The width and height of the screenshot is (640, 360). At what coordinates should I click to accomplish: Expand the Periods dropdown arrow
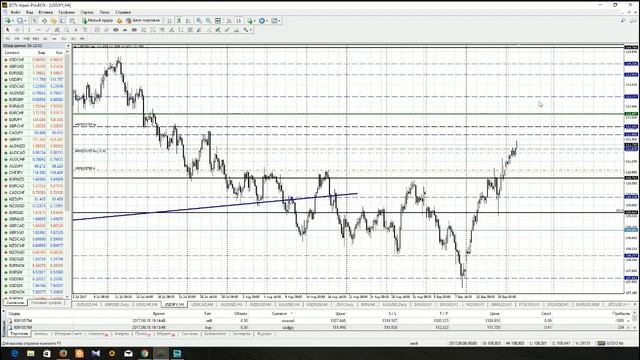267,20
